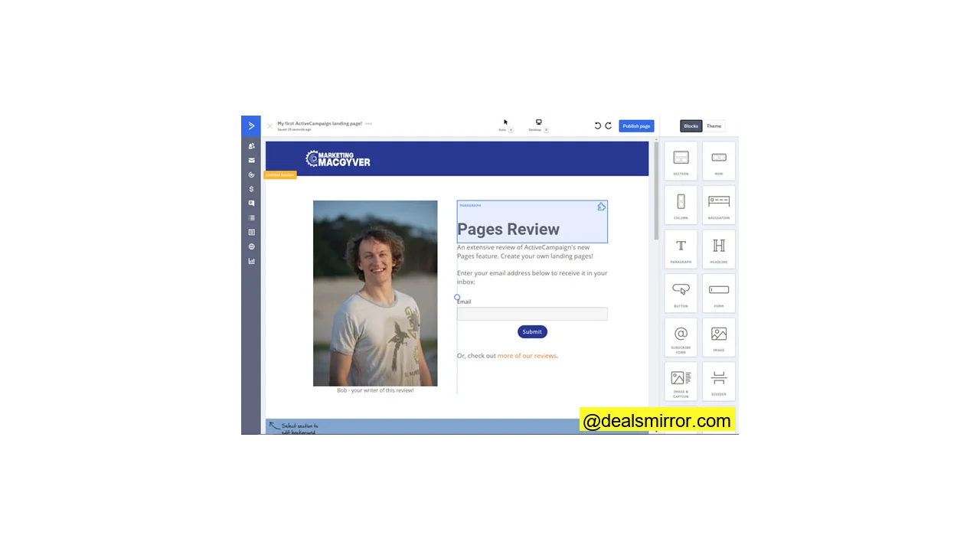The width and height of the screenshot is (980, 551).
Task: Switch to the Theme tab
Action: pyautogui.click(x=714, y=126)
